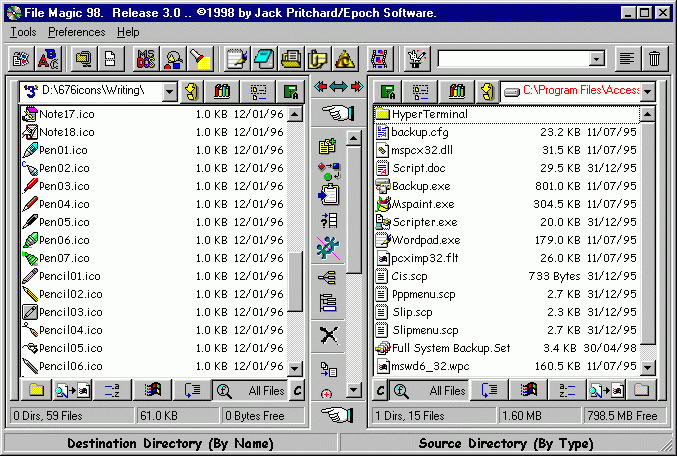Screen dimensions: 677x456
Task: Open the notepad with pen icon
Action: coord(237,59)
